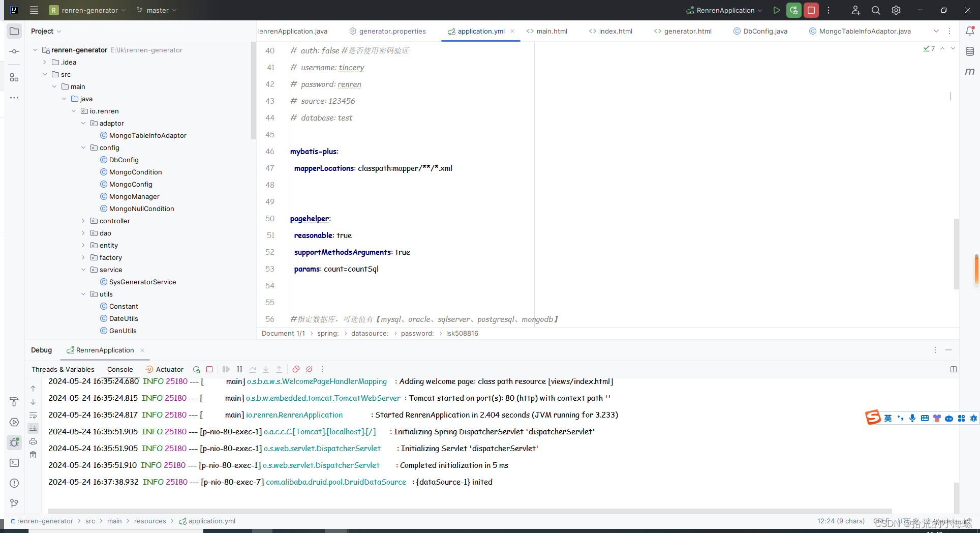Click 'resources' breadcrumb in navigation bar
The width and height of the screenshot is (980, 533).
click(150, 521)
